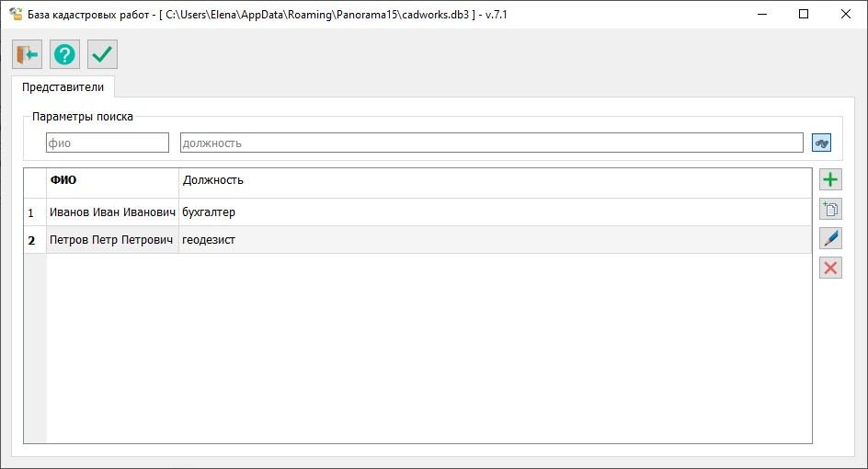The image size is (868, 469).
Task: Sort by the ФИО column header
Action: click(112, 180)
